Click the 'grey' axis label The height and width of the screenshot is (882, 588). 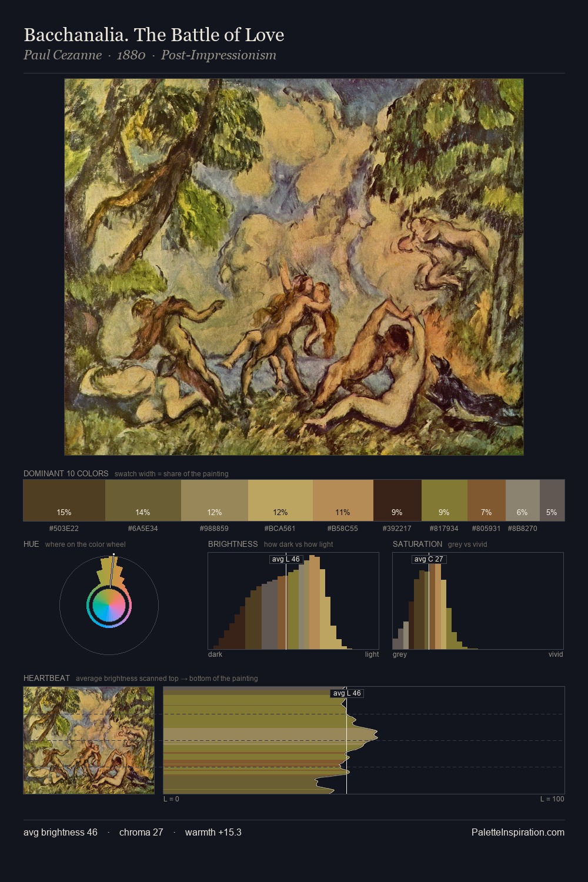tap(400, 654)
